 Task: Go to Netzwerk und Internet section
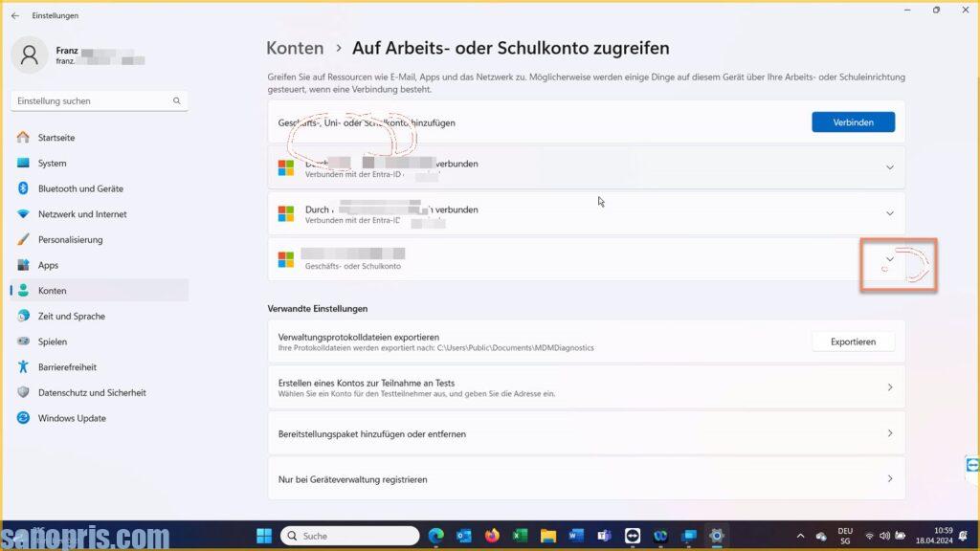pos(82,214)
